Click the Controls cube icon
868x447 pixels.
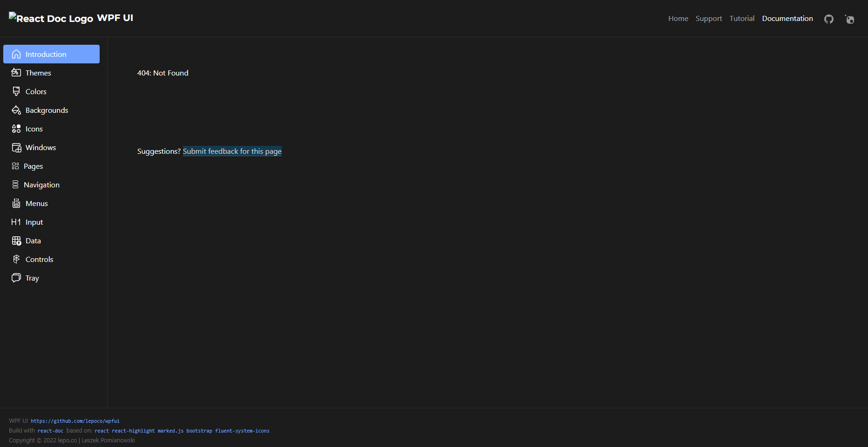(x=16, y=259)
